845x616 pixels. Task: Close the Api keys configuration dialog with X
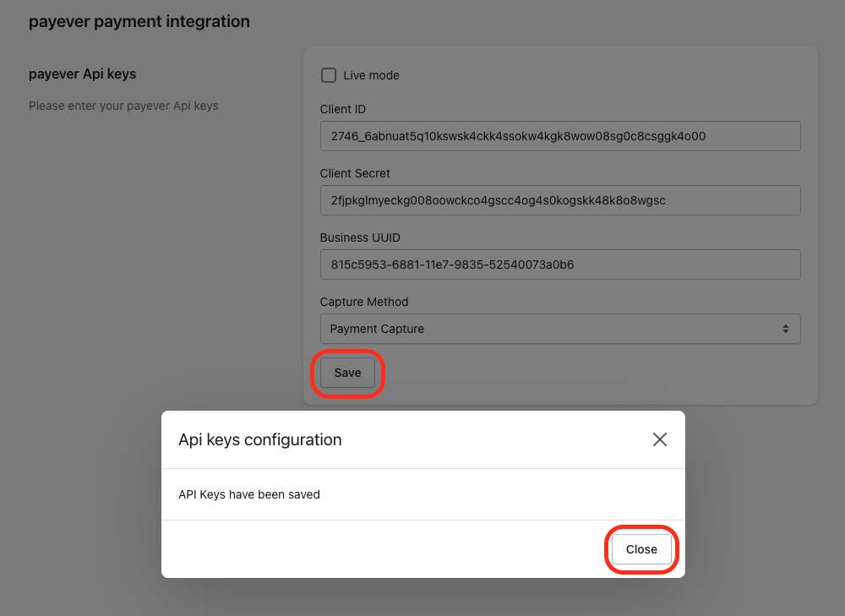click(660, 439)
